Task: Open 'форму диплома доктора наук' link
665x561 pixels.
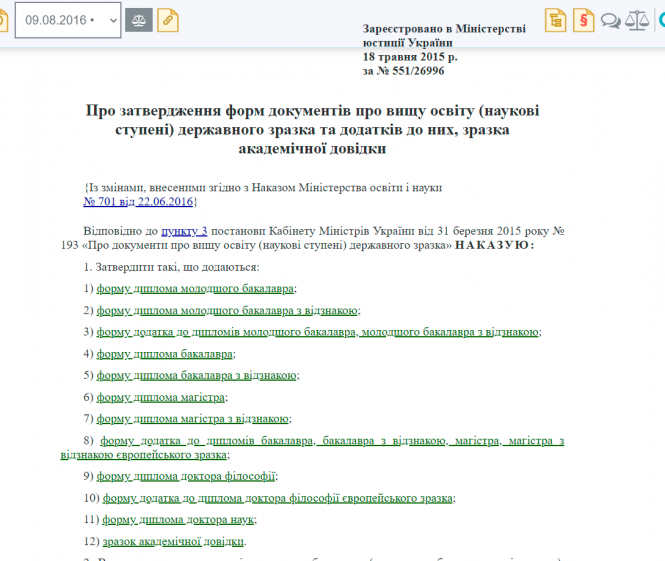Action: click(x=179, y=520)
